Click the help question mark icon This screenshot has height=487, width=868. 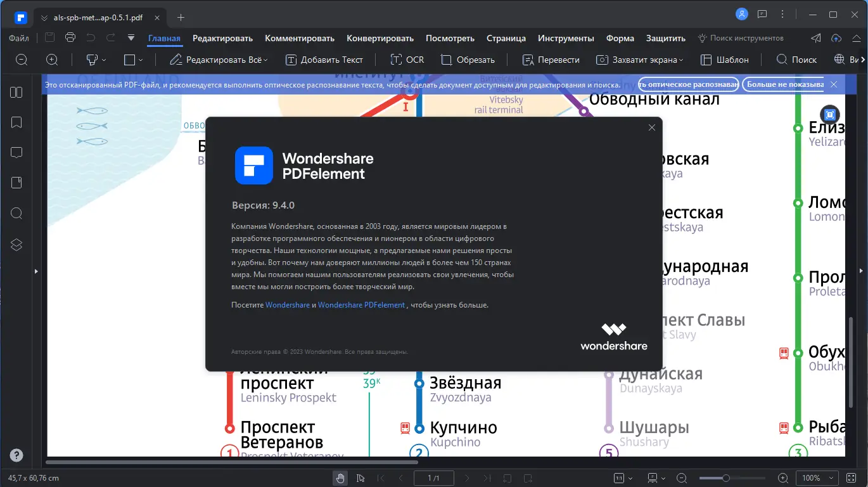click(x=16, y=455)
